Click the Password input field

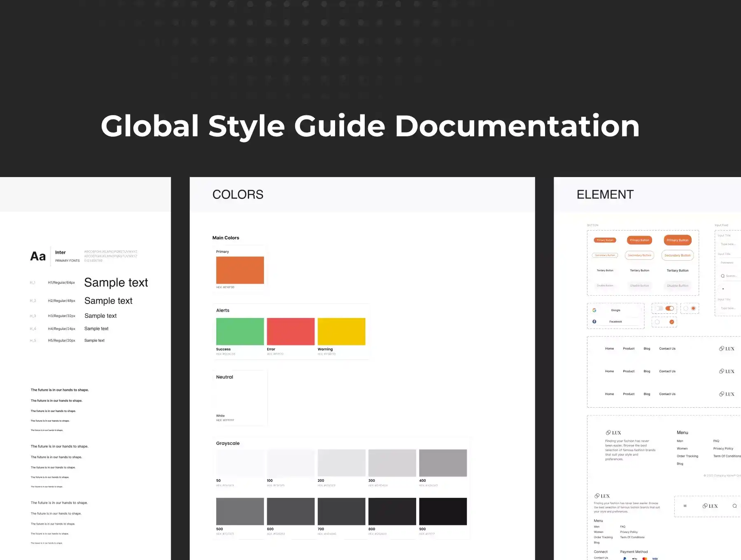tap(728, 263)
